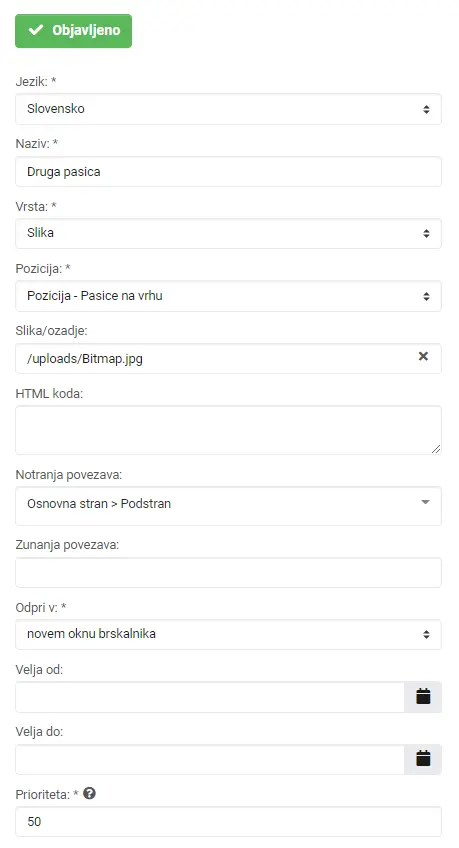Toggle the green Objavljeno published button

[x=74, y=31]
